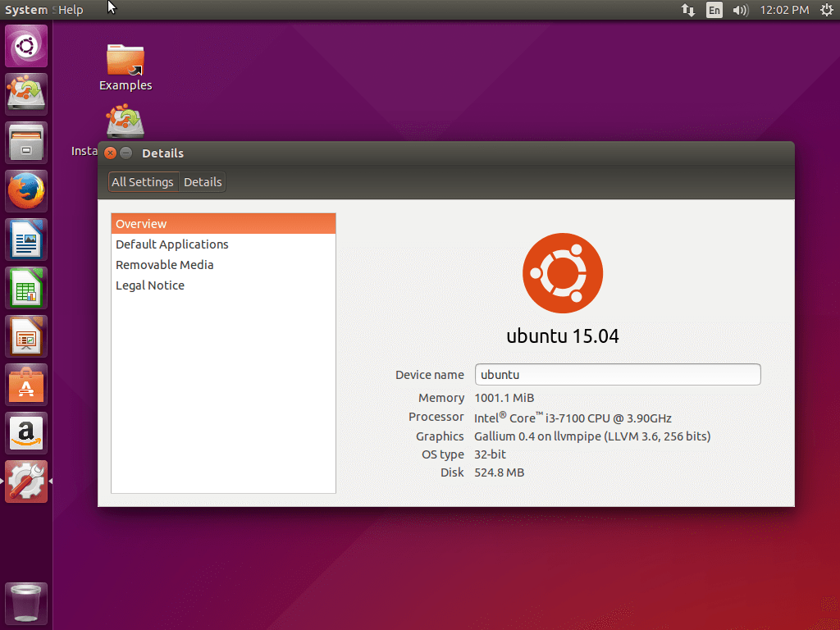Image resolution: width=840 pixels, height=630 pixels.
Task: Select Removable Media in sidebar
Action: (x=223, y=265)
